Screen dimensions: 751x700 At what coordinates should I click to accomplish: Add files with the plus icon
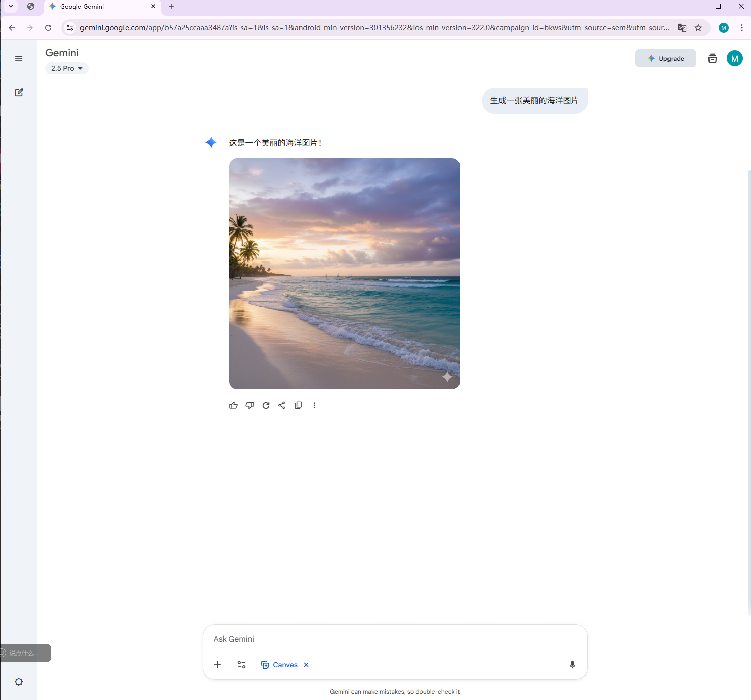(x=217, y=664)
